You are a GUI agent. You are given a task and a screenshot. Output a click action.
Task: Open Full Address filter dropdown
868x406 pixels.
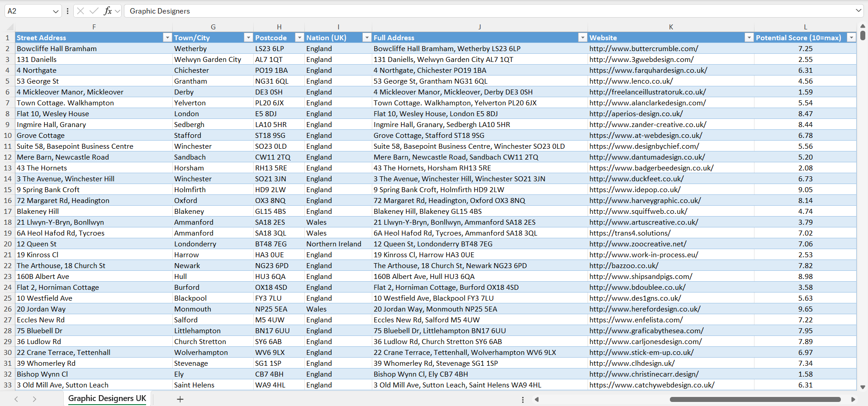pyautogui.click(x=583, y=38)
